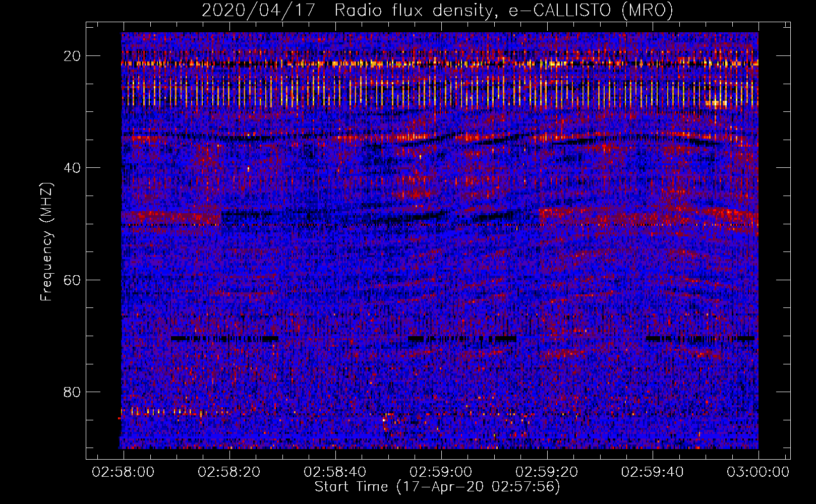Click the 'Start Time (17-Apr-20 02:57:56)' axis label
This screenshot has height=504, width=816.
coord(437,487)
